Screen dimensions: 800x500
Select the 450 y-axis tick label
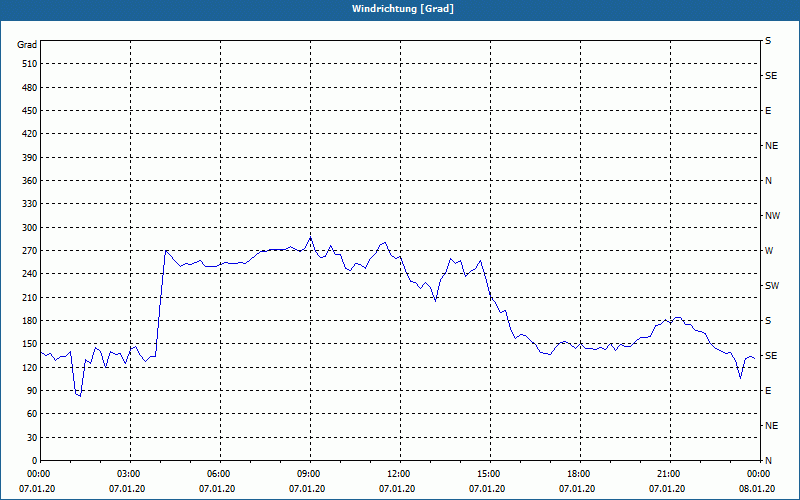tap(30, 111)
